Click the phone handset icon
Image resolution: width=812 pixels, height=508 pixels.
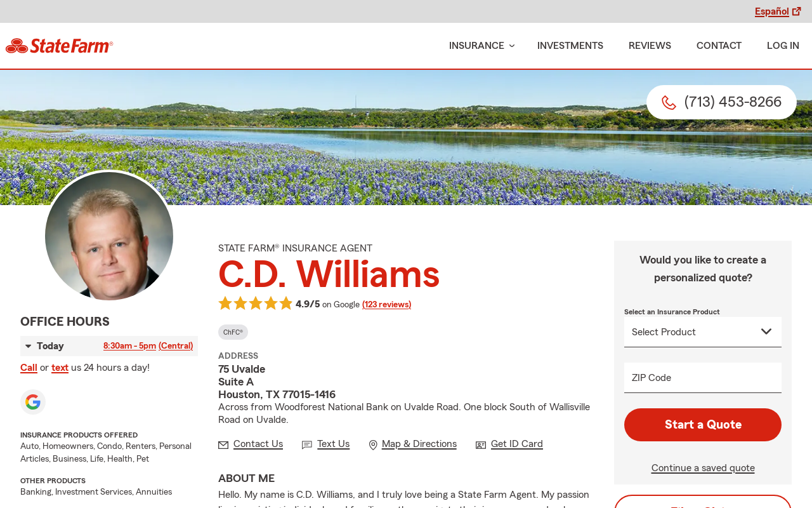[x=669, y=102]
